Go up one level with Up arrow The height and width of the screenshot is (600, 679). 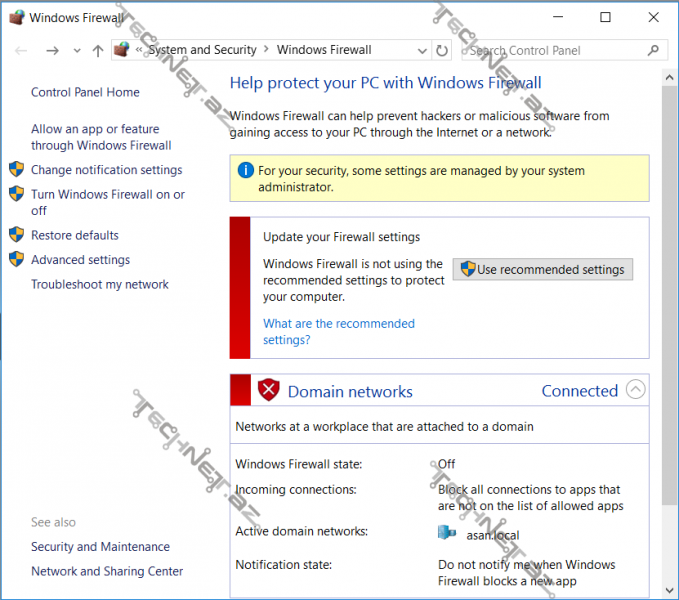click(97, 50)
